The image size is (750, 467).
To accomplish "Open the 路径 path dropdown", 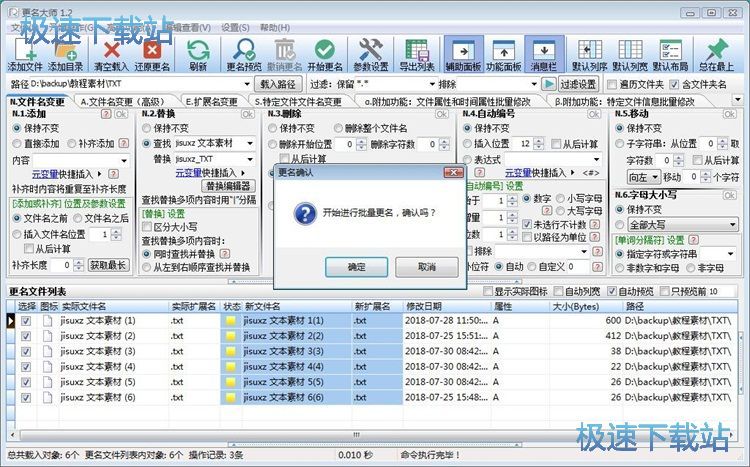I will click(x=247, y=84).
